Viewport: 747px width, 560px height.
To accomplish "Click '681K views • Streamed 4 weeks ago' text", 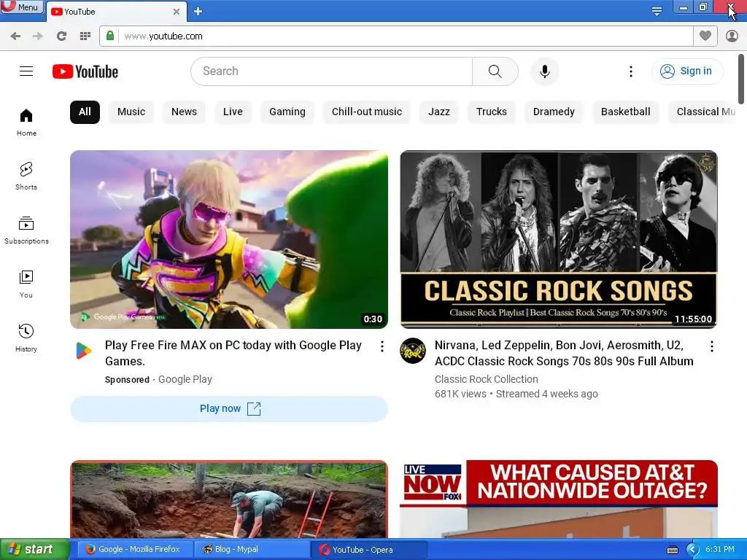I will coord(516,394).
